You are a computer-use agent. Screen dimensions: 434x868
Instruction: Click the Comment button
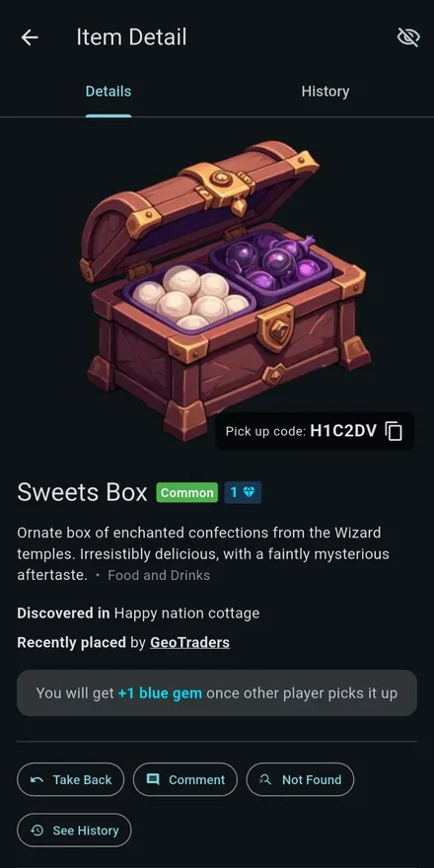click(x=185, y=779)
